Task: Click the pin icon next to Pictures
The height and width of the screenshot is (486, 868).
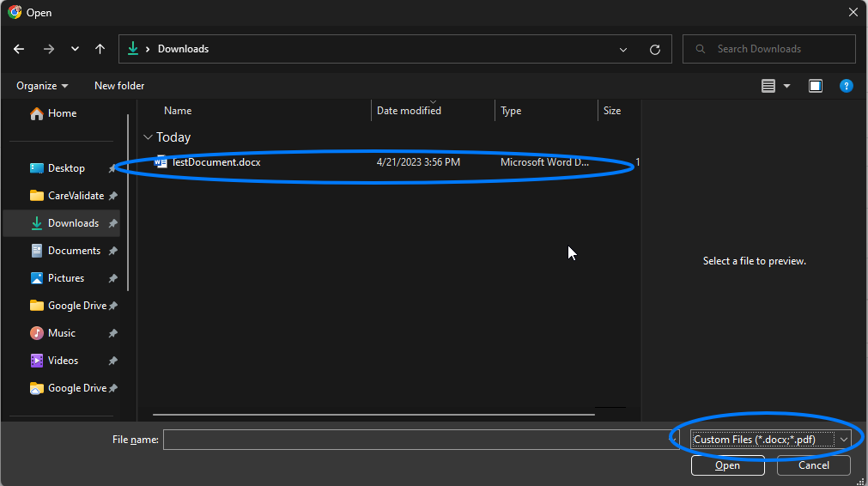Action: click(113, 278)
